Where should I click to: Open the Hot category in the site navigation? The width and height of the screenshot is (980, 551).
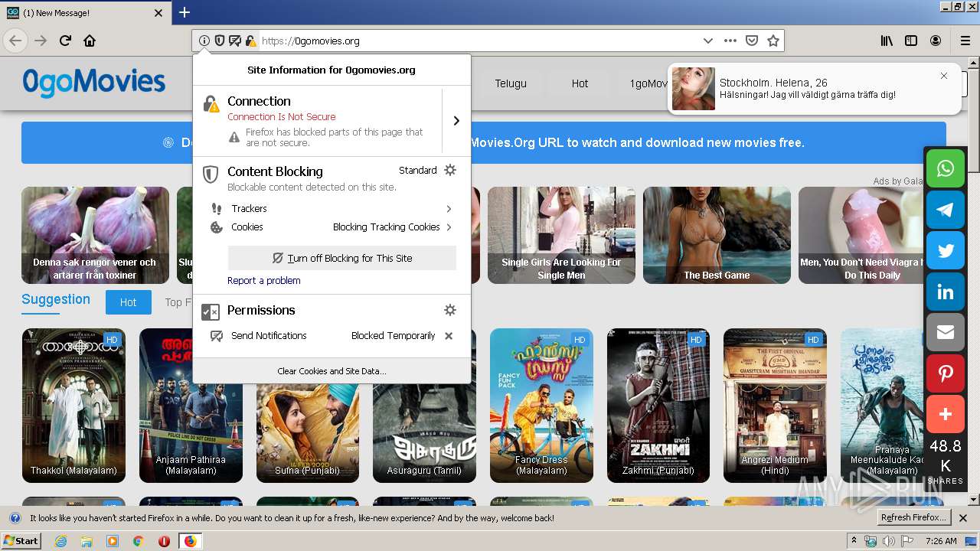pos(580,83)
